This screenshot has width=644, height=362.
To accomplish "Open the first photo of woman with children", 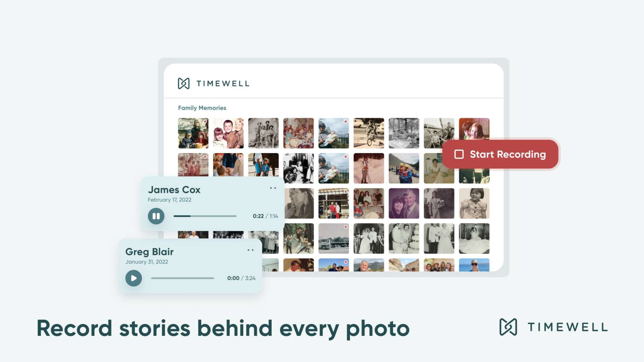I will click(x=193, y=133).
